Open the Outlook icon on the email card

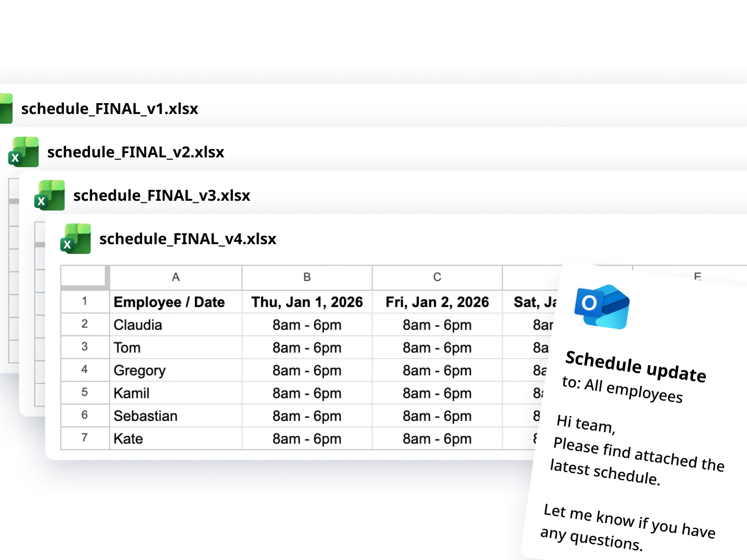pyautogui.click(x=602, y=306)
